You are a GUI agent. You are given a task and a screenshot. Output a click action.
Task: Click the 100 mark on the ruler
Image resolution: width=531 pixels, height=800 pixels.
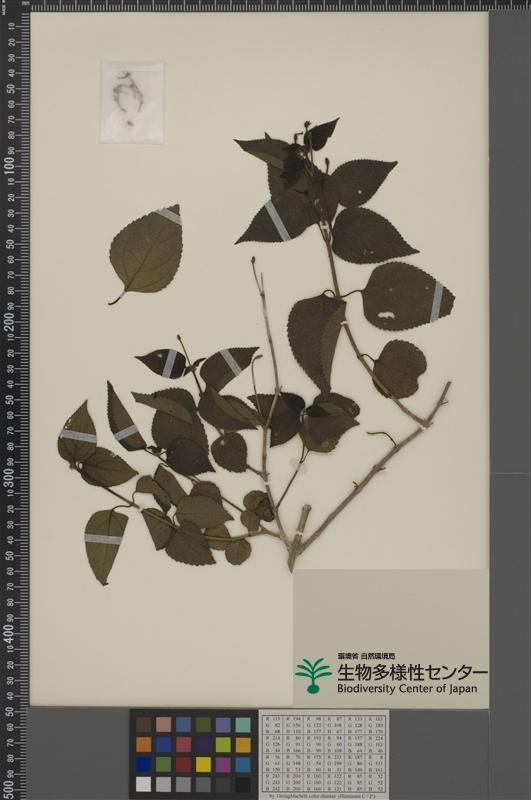pos(9,165)
